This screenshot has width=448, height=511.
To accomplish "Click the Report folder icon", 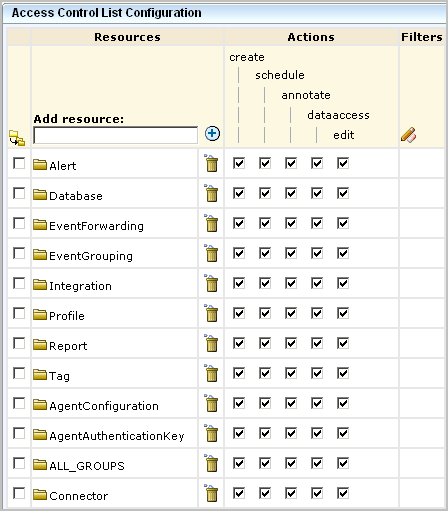I will click(40, 344).
